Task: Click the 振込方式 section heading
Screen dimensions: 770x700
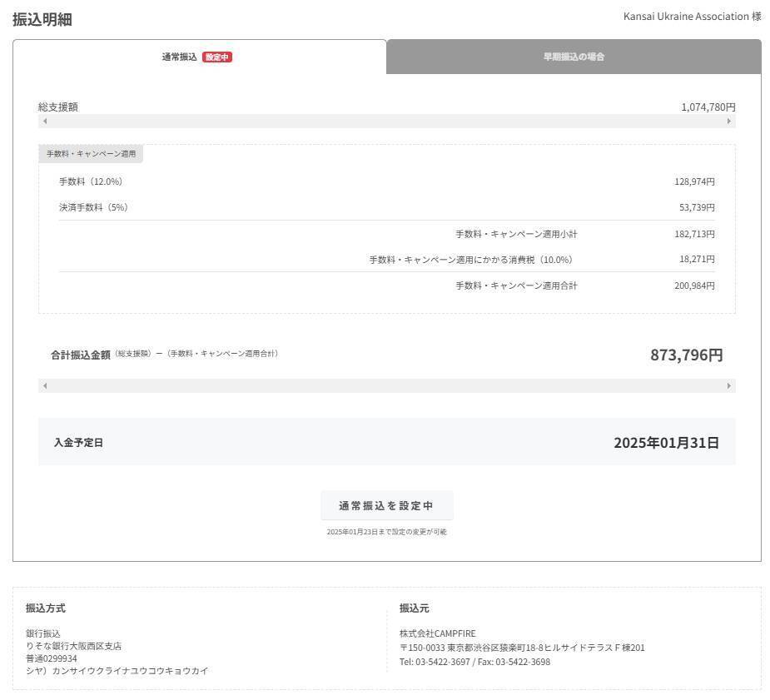Action: 46,608
